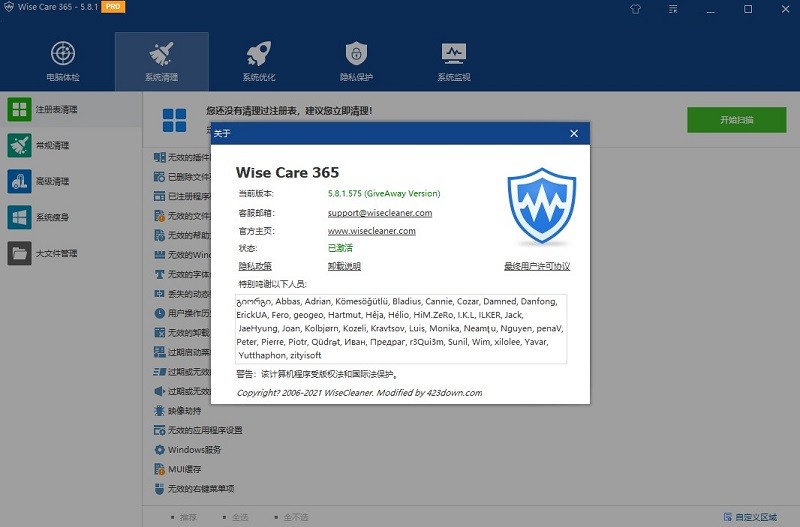This screenshot has width=800, height=527.
Task: Click the 丢失的动态 item icon
Action: click(159, 293)
